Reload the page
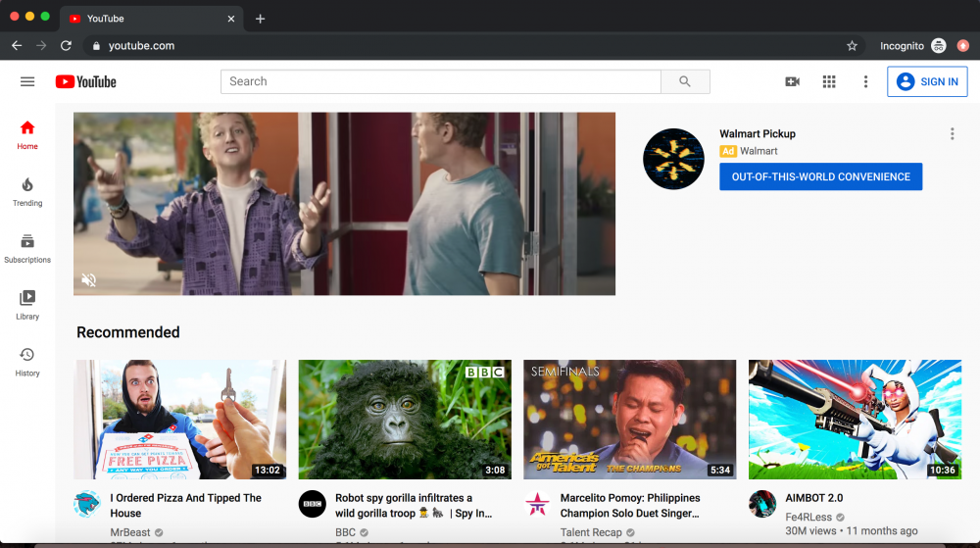This screenshot has width=980, height=548. [66, 46]
